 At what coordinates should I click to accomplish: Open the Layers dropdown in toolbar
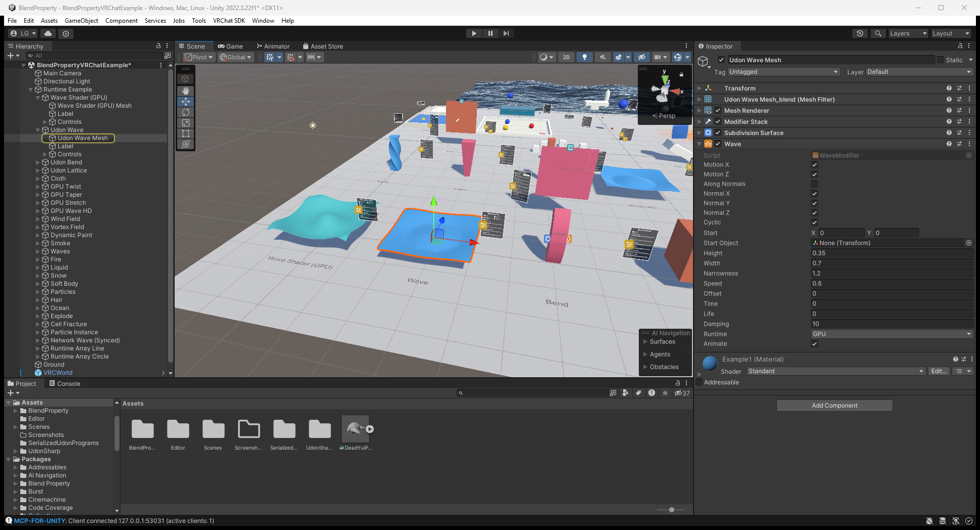908,33
